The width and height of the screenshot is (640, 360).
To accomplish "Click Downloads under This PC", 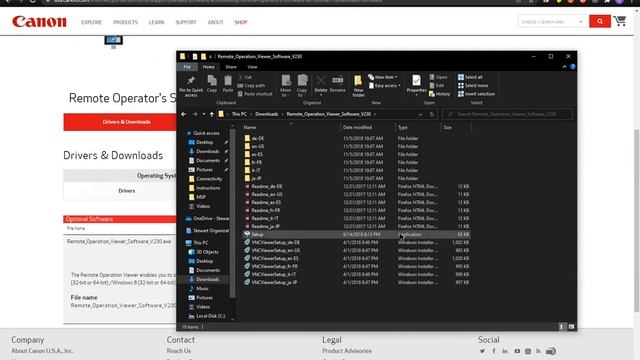I will [x=207, y=279].
